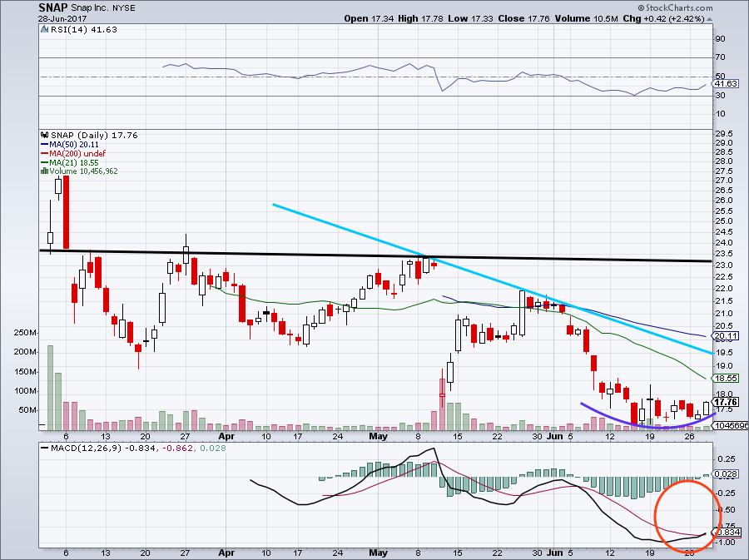This screenshot has height=560, width=749.
Task: Click the 'MA(50) 20.11' legend entry
Action: tap(74, 144)
